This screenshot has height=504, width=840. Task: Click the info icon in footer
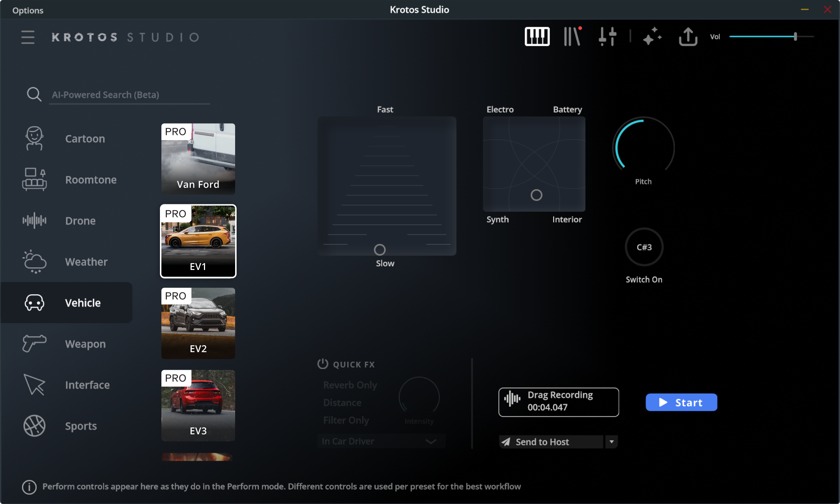pos(29,487)
